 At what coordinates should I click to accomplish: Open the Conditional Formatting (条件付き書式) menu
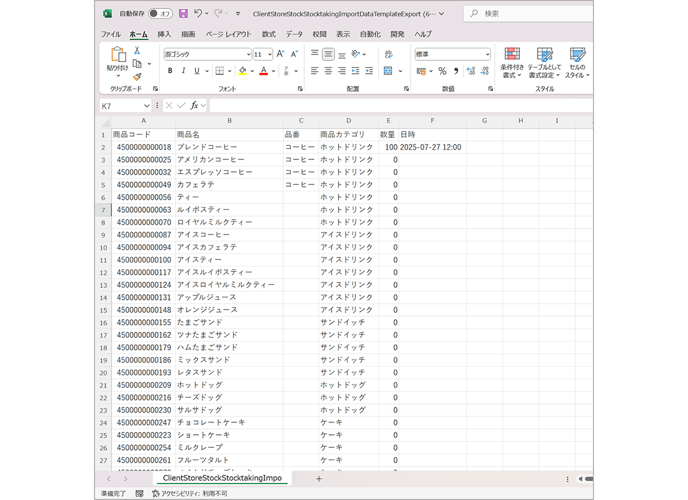512,63
